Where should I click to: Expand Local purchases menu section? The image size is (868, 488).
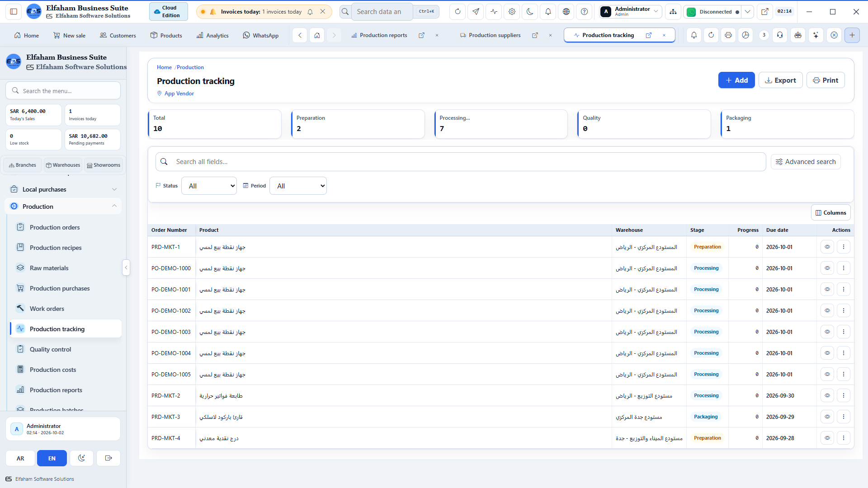tap(63, 189)
